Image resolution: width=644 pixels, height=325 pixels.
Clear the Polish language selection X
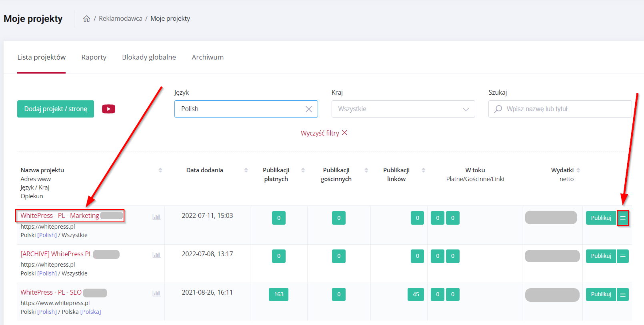[309, 109]
